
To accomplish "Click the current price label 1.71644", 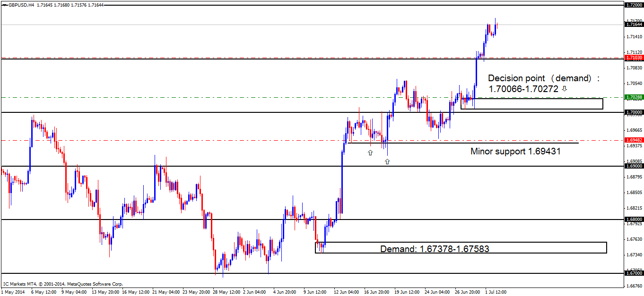I will pyautogui.click(x=634, y=24).
